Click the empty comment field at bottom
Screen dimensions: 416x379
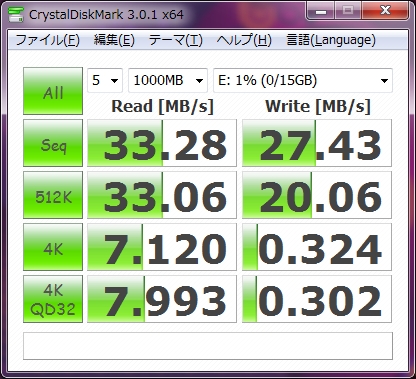tap(208, 346)
